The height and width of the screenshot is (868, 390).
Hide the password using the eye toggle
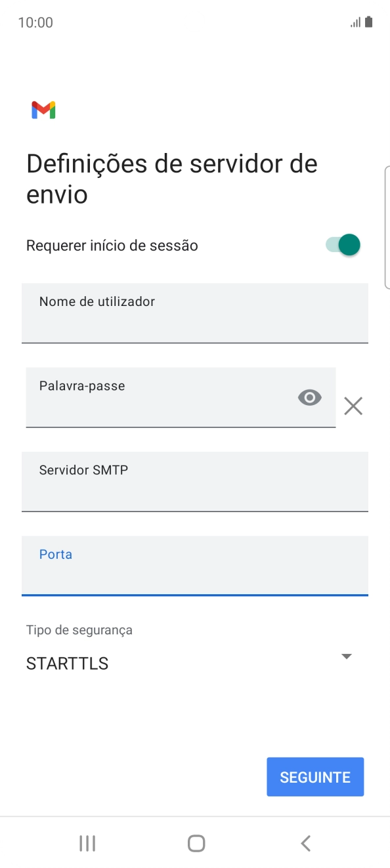point(309,397)
